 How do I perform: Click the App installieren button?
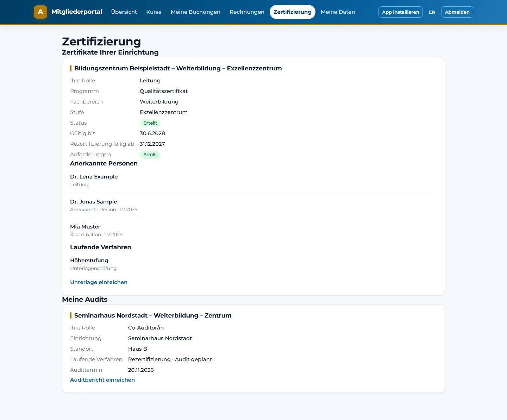(x=401, y=12)
